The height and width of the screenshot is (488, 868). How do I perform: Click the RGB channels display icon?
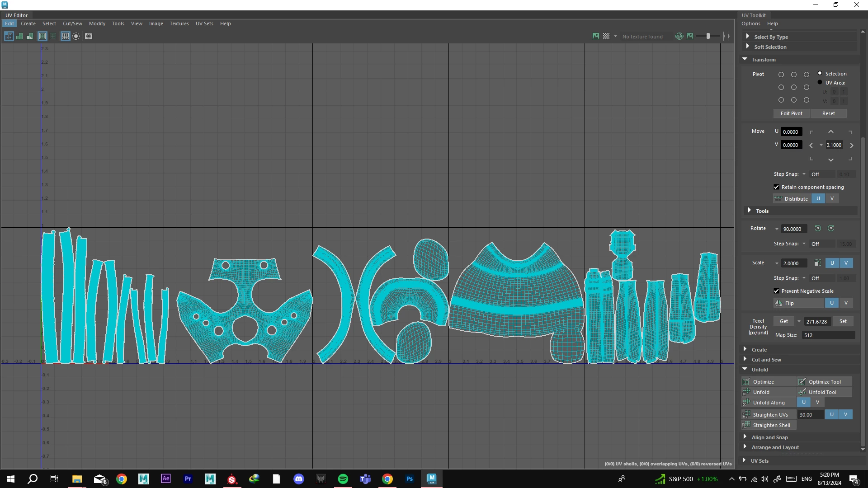tap(679, 36)
